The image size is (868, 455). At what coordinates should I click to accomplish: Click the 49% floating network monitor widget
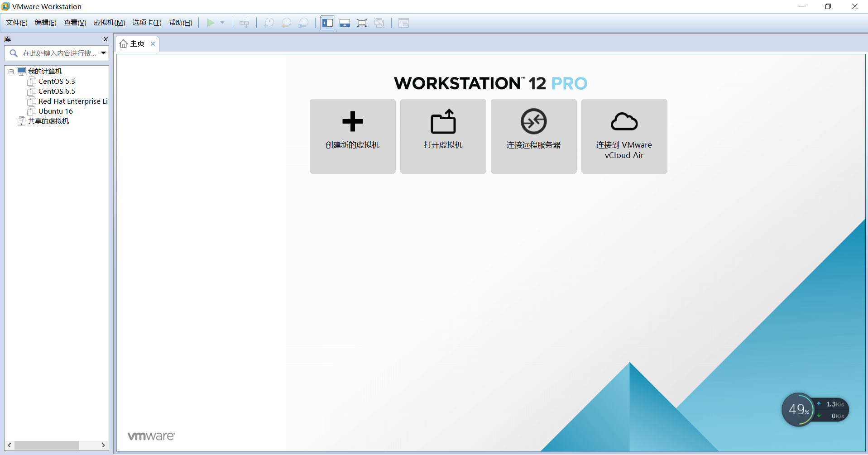pos(815,410)
